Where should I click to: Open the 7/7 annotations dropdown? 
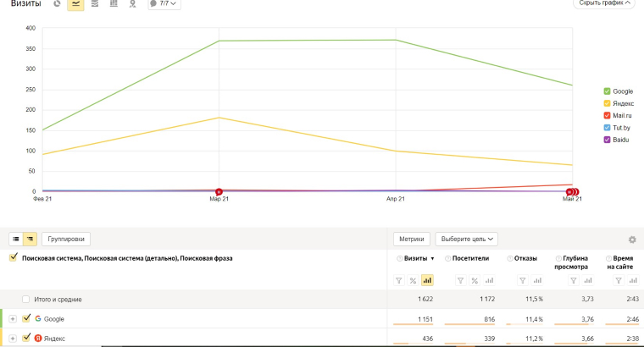(x=164, y=4)
